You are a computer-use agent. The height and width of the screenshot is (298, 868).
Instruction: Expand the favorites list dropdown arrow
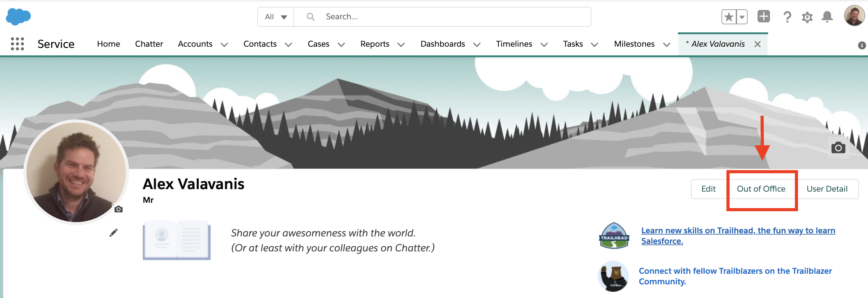point(742,17)
